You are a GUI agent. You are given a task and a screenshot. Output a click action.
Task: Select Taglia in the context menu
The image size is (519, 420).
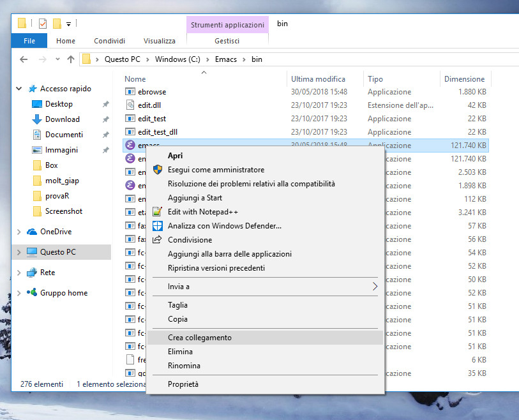click(265, 305)
